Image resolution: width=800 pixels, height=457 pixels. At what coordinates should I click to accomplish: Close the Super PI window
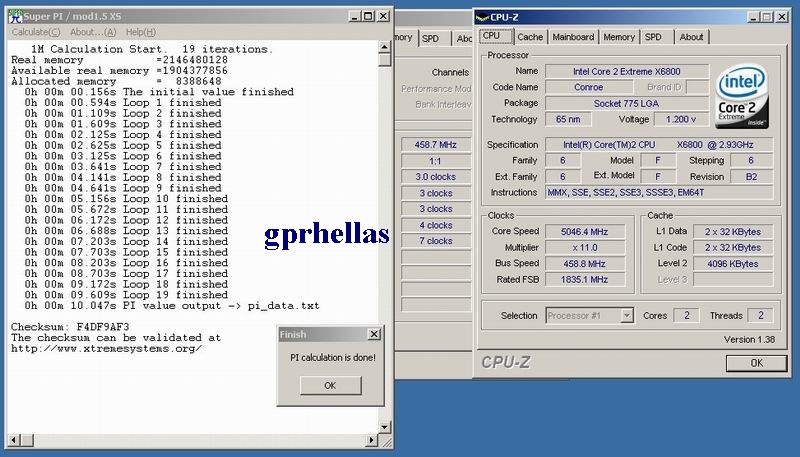[x=383, y=16]
